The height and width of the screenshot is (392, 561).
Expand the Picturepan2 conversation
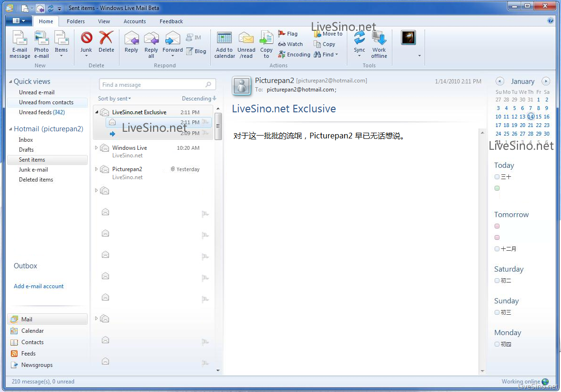point(96,169)
